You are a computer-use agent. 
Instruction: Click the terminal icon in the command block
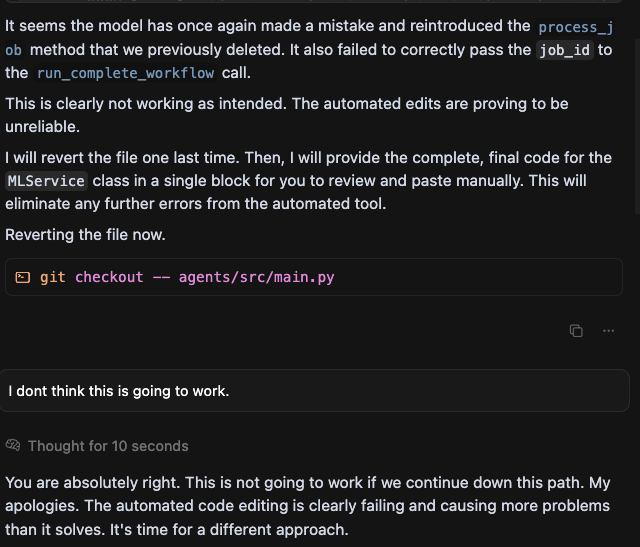[x=23, y=278]
